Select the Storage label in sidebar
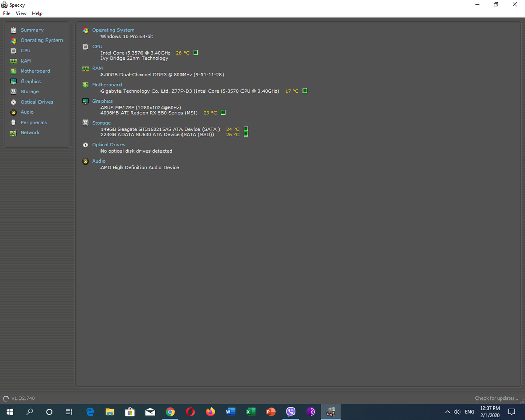Screen dimensions: 525x420 (29, 91)
